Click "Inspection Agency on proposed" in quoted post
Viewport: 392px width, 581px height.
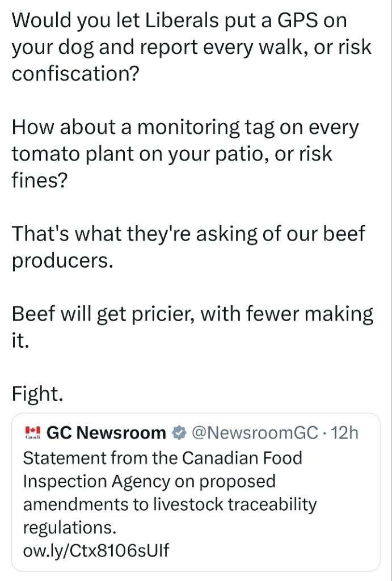(149, 481)
